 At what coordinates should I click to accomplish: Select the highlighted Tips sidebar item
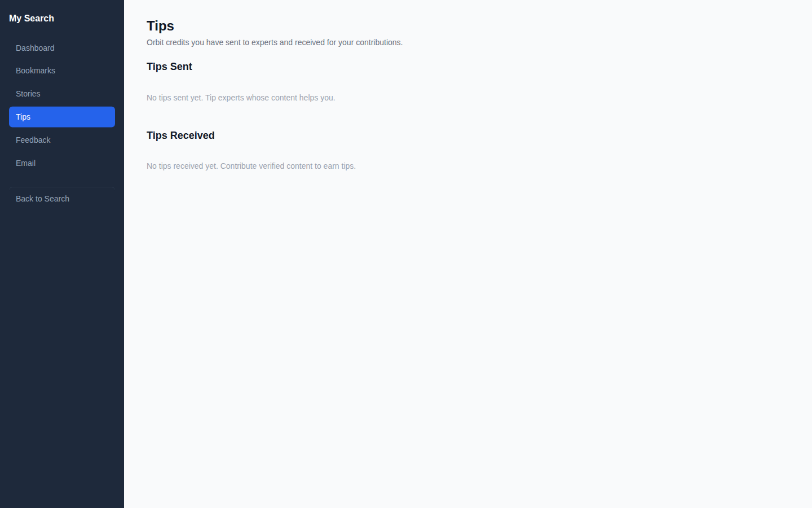coord(62,117)
